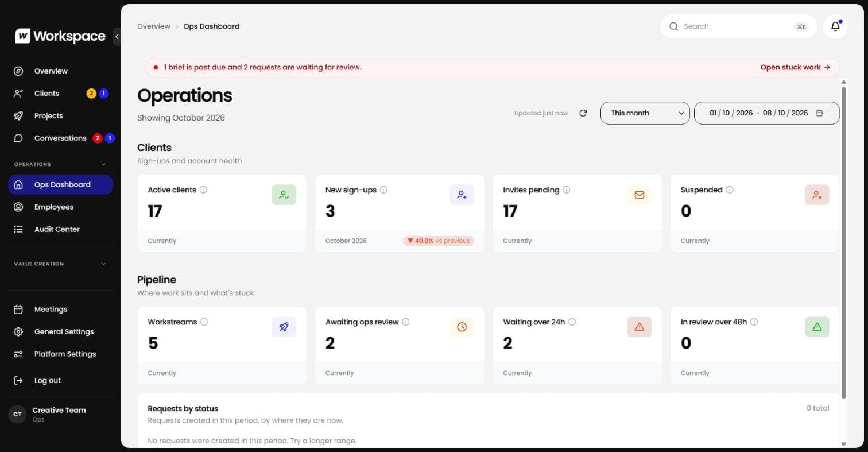Click the Overview breadcrumb
868x452 pixels.
[x=153, y=26]
